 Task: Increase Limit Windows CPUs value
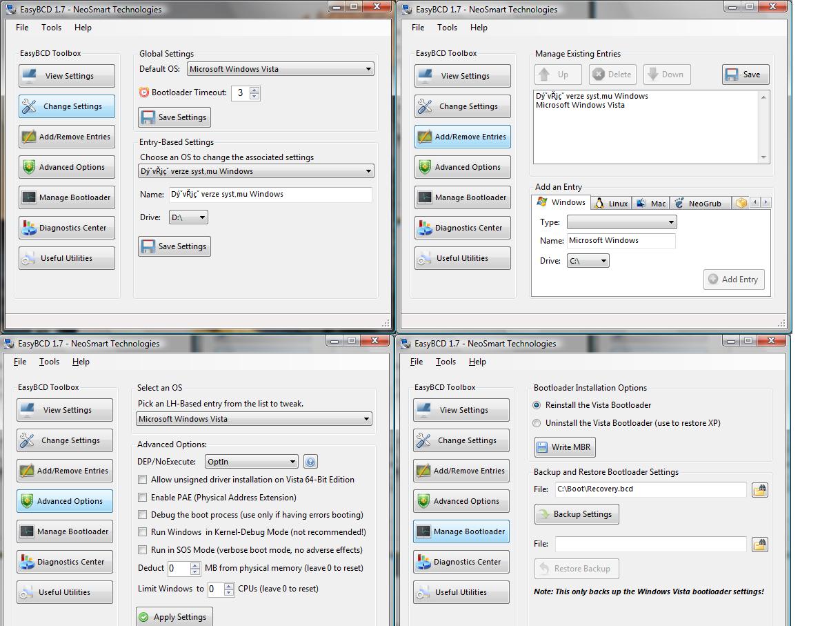point(230,586)
